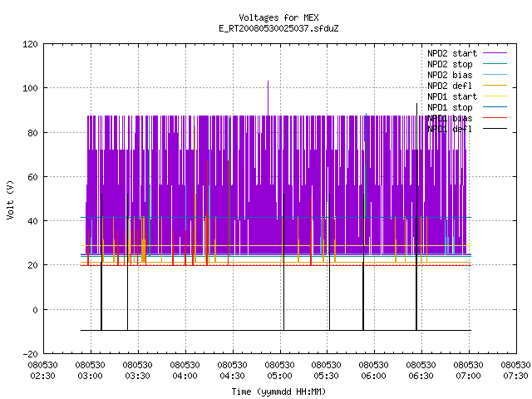Click the red NPD1 bias legend line
This screenshot has width=532, height=399.
coord(495,118)
